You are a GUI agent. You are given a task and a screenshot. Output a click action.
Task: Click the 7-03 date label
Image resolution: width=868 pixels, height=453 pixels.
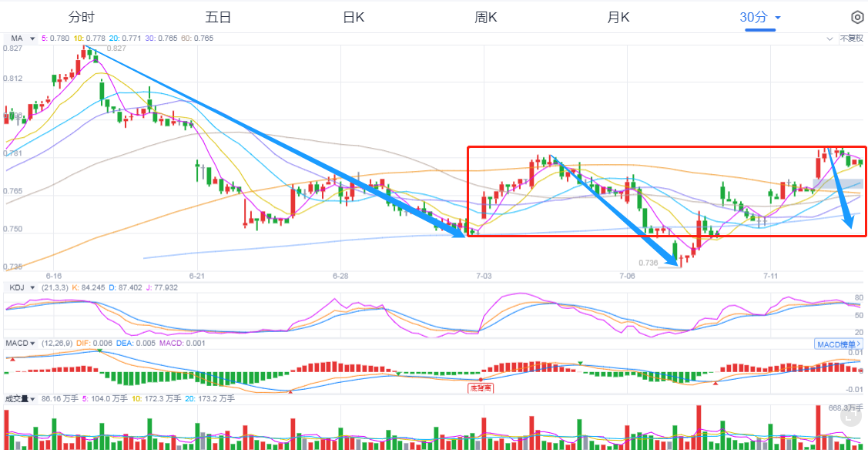484,276
